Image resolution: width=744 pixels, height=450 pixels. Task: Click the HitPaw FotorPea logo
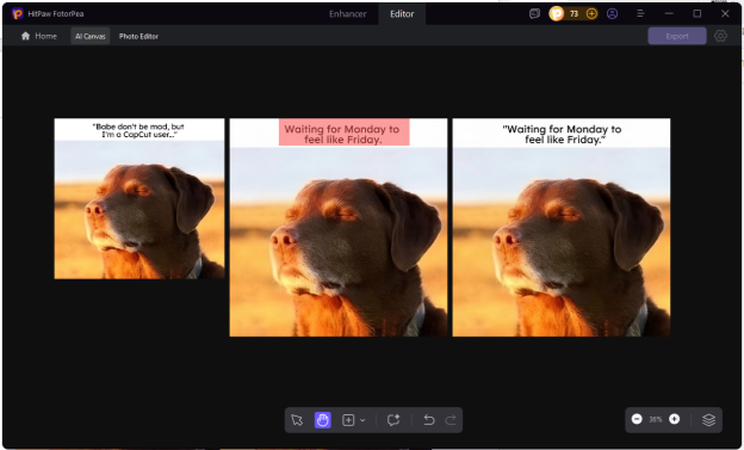pos(18,14)
